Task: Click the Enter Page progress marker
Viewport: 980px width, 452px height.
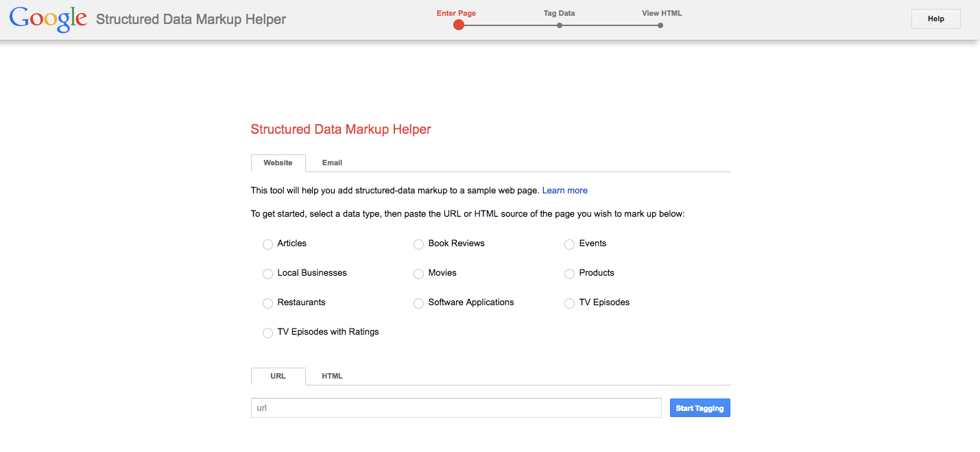Action: (x=458, y=25)
